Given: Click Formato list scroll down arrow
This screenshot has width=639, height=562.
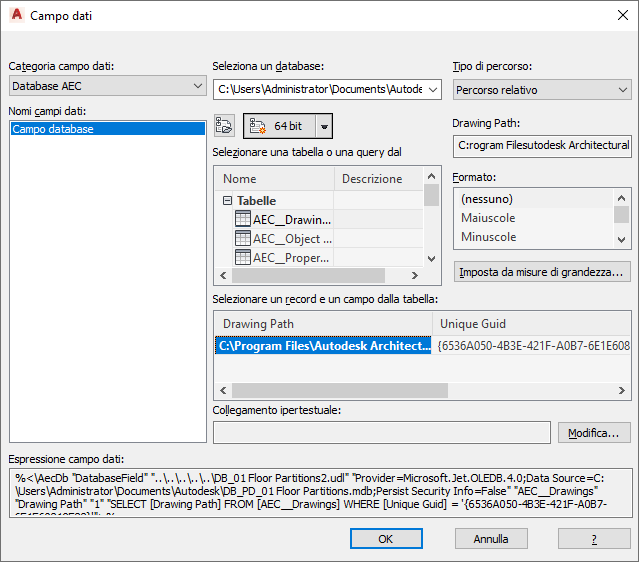Looking at the screenshot, I should pyautogui.click(x=621, y=240).
